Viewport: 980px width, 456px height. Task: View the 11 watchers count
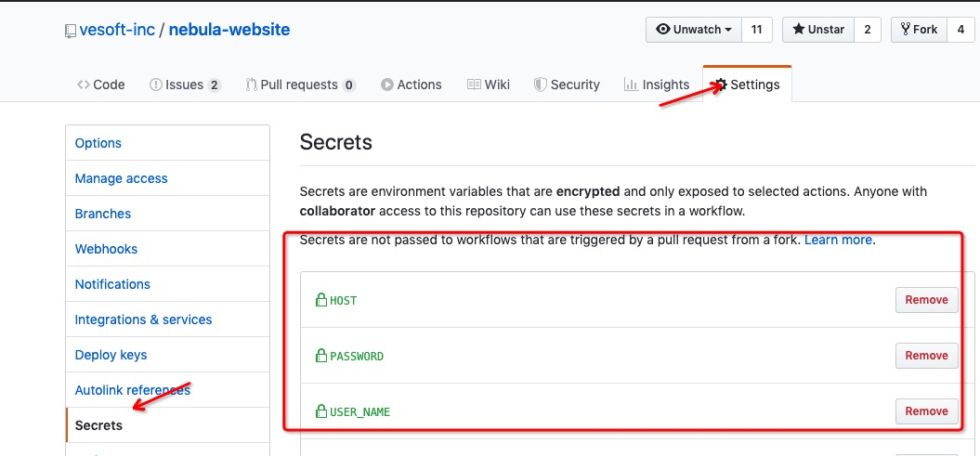757,30
